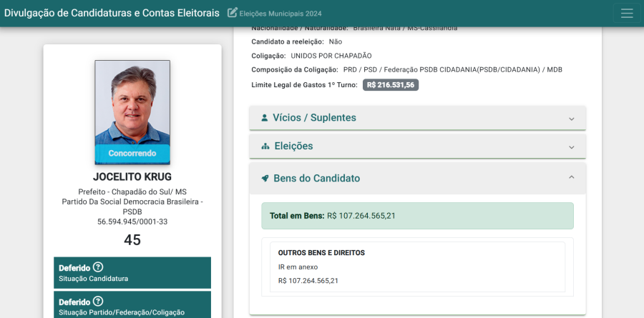644x318 pixels.
Task: Click the Limite Legal de Gastos 1º Turno label
Action: [304, 85]
